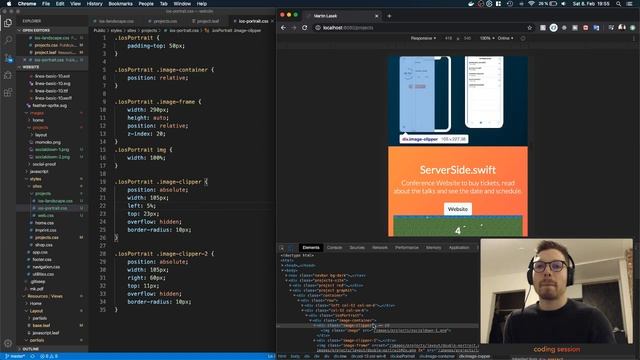Open the Responsive device dropdown

[423, 38]
